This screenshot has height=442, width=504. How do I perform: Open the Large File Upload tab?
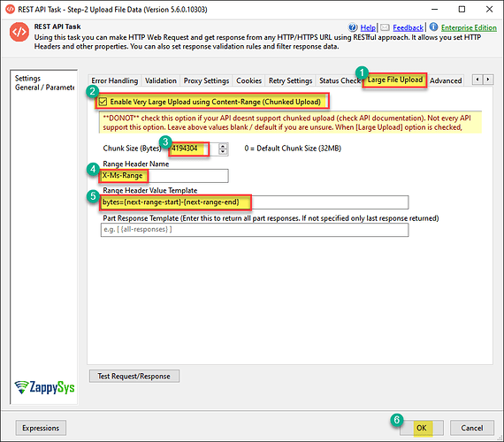(394, 80)
